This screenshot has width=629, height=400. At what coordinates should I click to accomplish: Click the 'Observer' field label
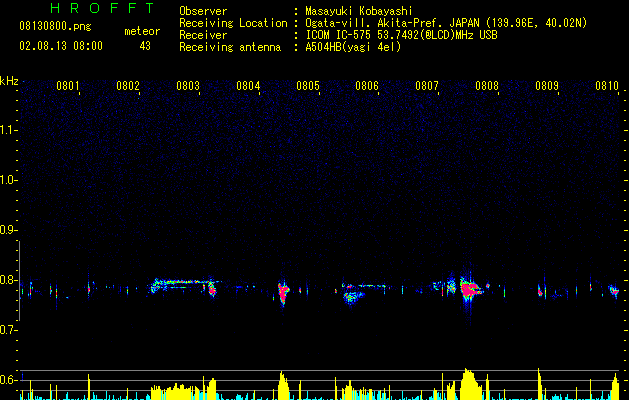[203, 11]
